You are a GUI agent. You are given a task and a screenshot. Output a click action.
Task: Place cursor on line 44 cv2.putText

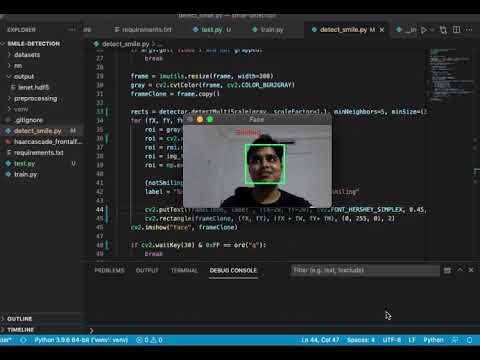click(x=167, y=210)
